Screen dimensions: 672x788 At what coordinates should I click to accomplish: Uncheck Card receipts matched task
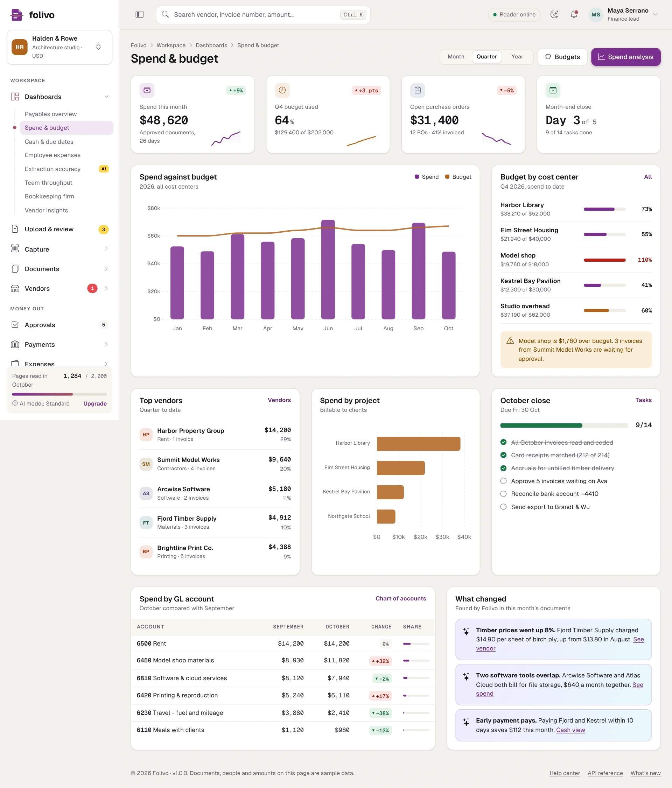click(504, 455)
